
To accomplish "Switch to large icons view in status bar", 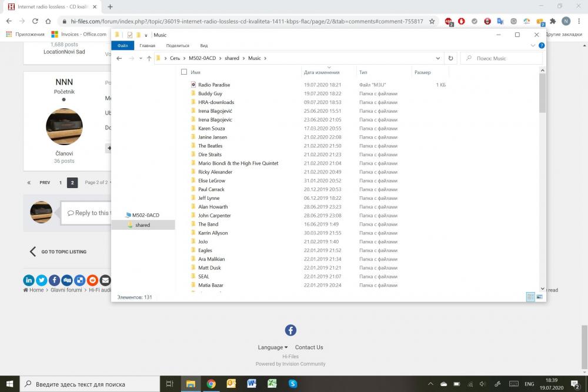I will 539,297.
